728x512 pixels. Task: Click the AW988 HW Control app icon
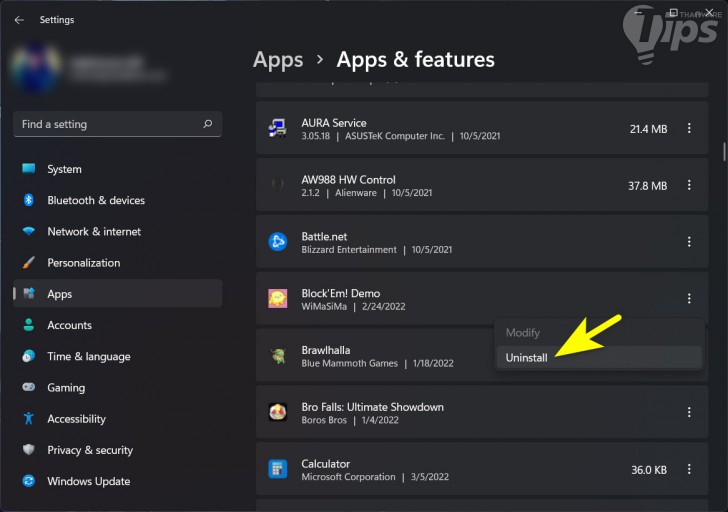pos(278,185)
